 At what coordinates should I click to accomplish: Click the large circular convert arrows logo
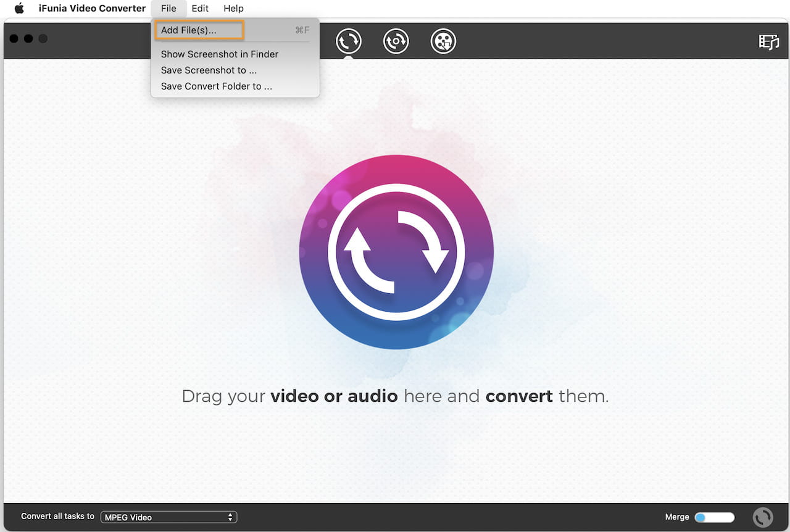396,252
